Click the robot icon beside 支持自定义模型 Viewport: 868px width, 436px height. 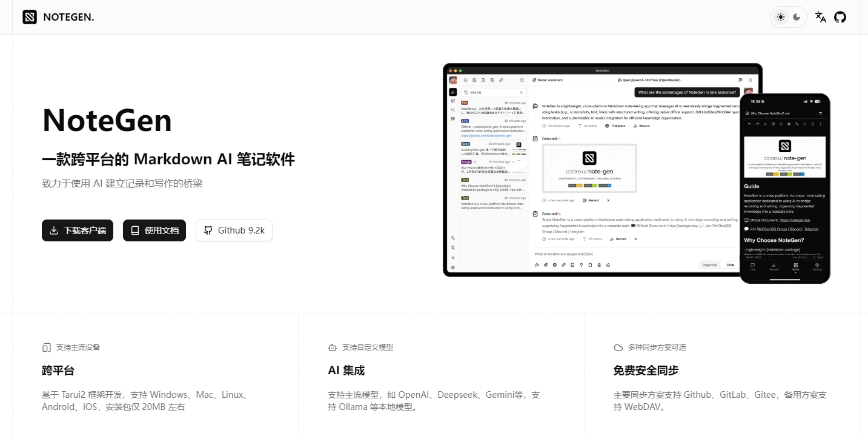(332, 347)
